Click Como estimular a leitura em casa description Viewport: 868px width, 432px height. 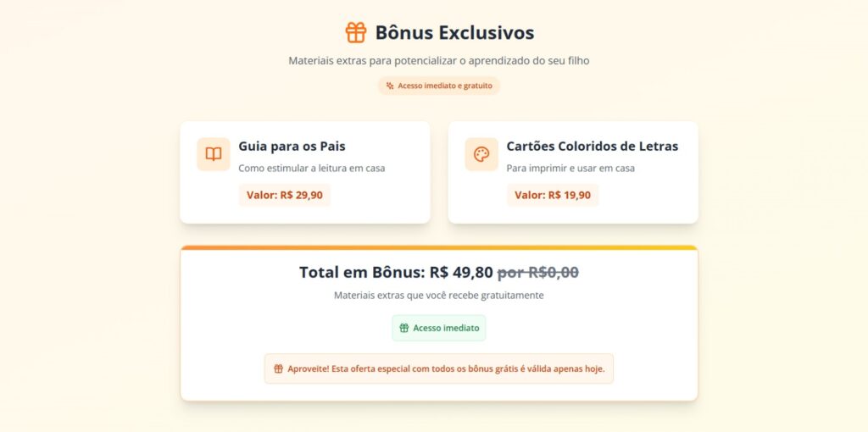pos(311,168)
